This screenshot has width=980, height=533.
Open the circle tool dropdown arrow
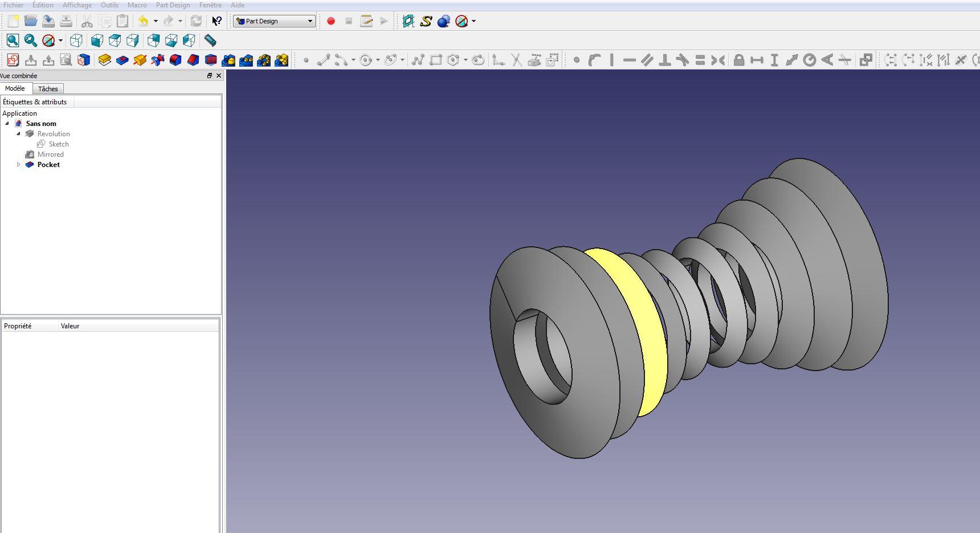(378, 60)
